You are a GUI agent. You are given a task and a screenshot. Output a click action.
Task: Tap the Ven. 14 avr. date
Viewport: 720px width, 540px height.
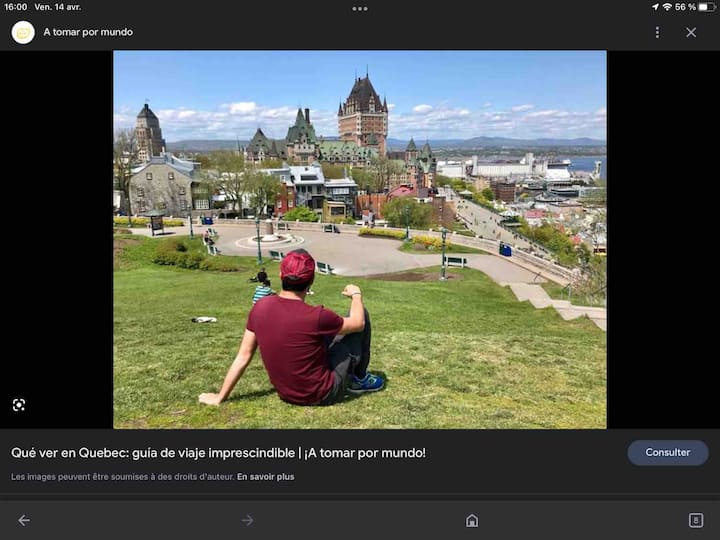(x=58, y=7)
